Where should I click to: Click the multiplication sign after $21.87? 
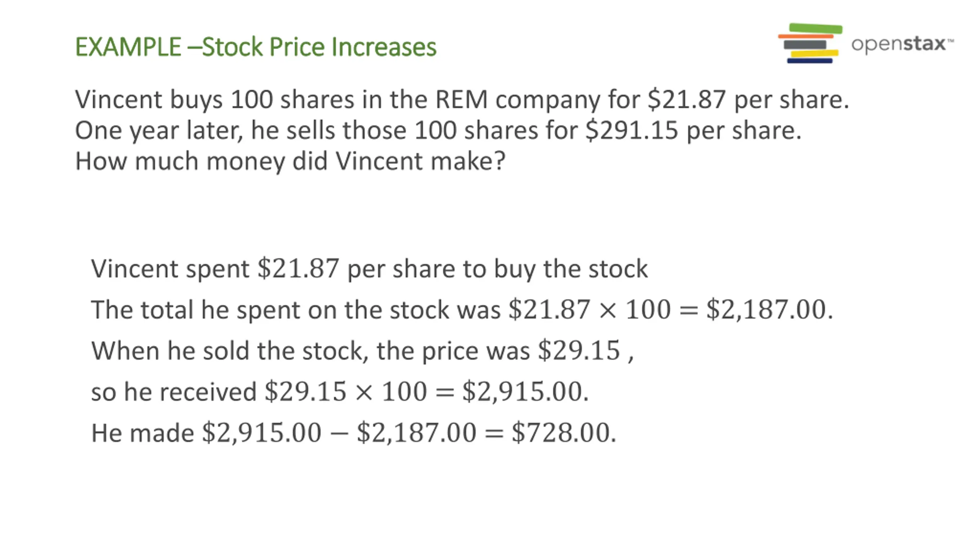pos(608,310)
